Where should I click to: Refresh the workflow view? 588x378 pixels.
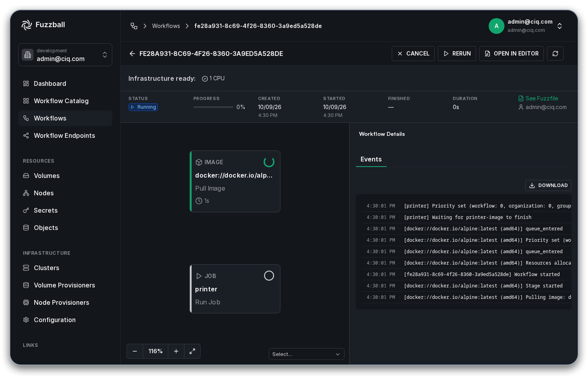point(555,54)
